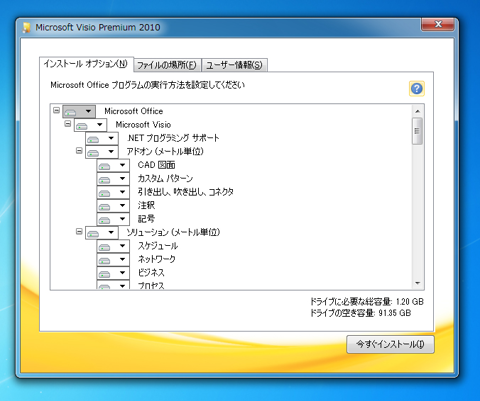
Task: Select the スケジュール item
Action: (x=158, y=246)
